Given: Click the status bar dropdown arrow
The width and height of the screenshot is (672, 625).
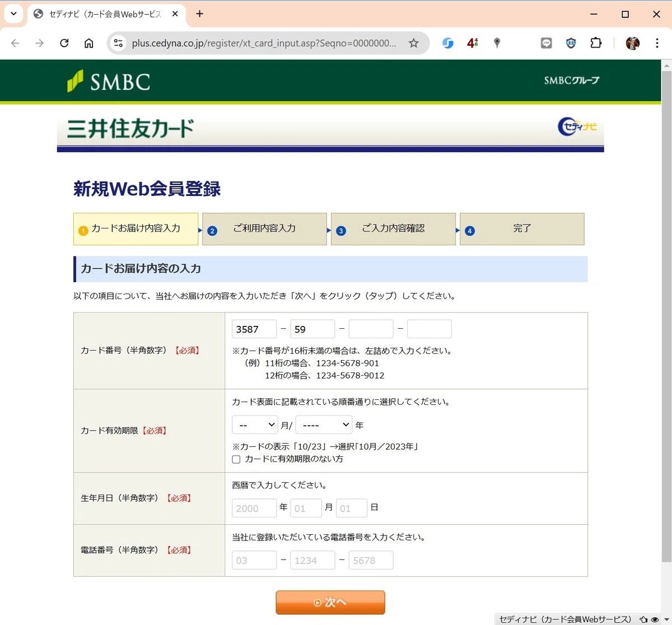Looking at the screenshot, I should 666,619.
